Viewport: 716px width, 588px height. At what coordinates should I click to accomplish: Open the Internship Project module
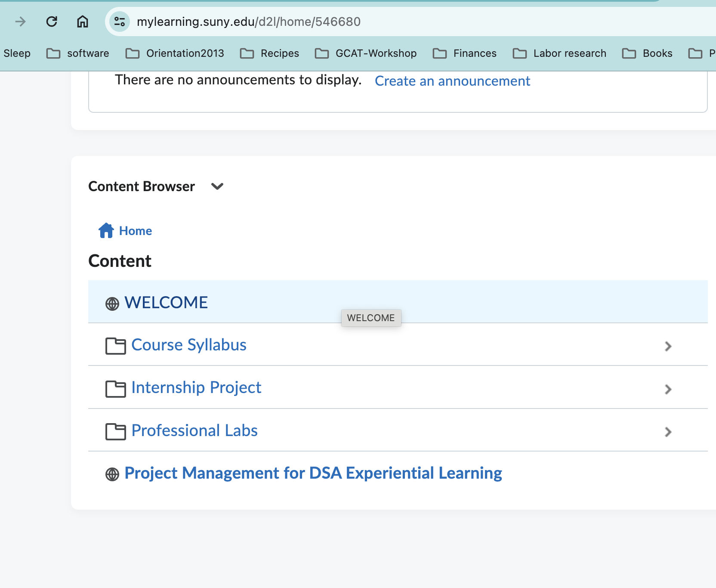tap(196, 387)
